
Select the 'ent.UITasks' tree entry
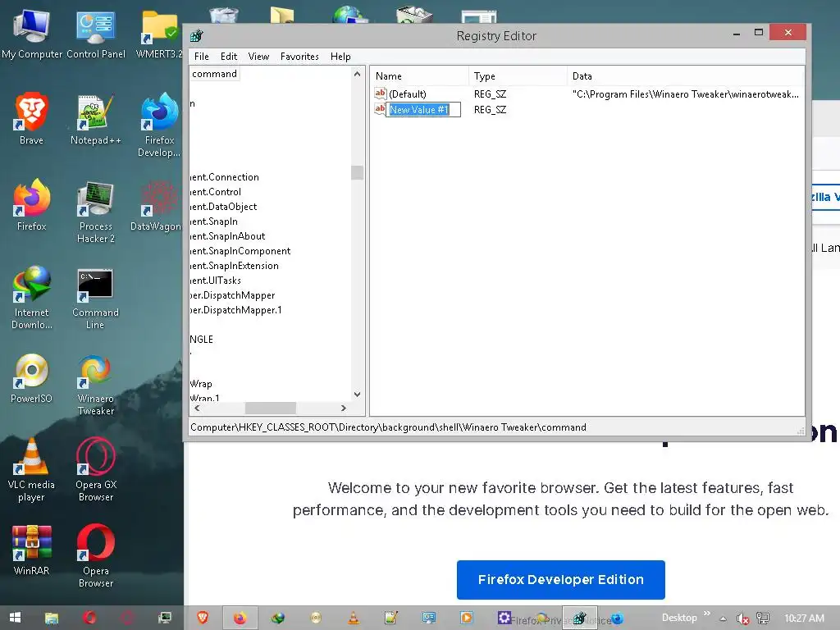click(216, 281)
